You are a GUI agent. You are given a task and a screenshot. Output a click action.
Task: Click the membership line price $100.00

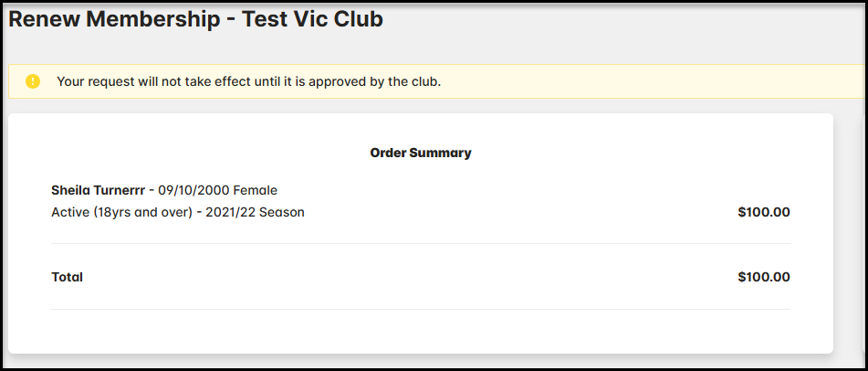tap(763, 212)
